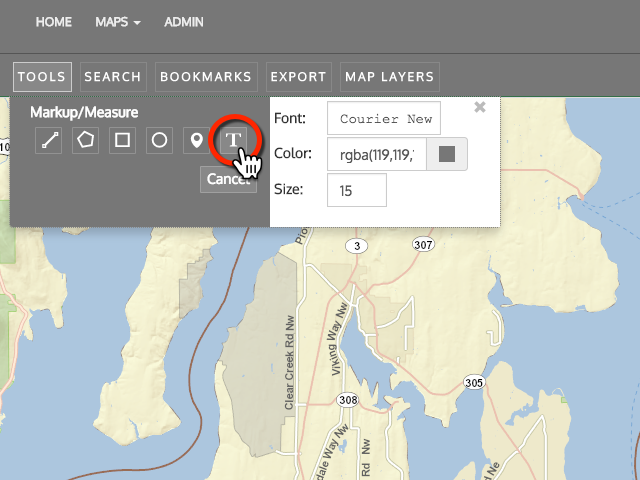
Task: Select the line measure tool
Action: tap(48, 140)
